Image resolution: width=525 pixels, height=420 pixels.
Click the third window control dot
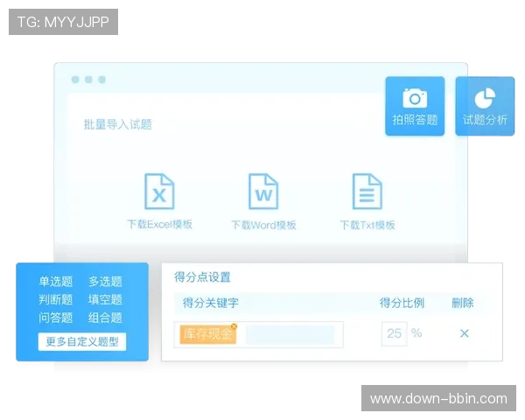pos(101,80)
